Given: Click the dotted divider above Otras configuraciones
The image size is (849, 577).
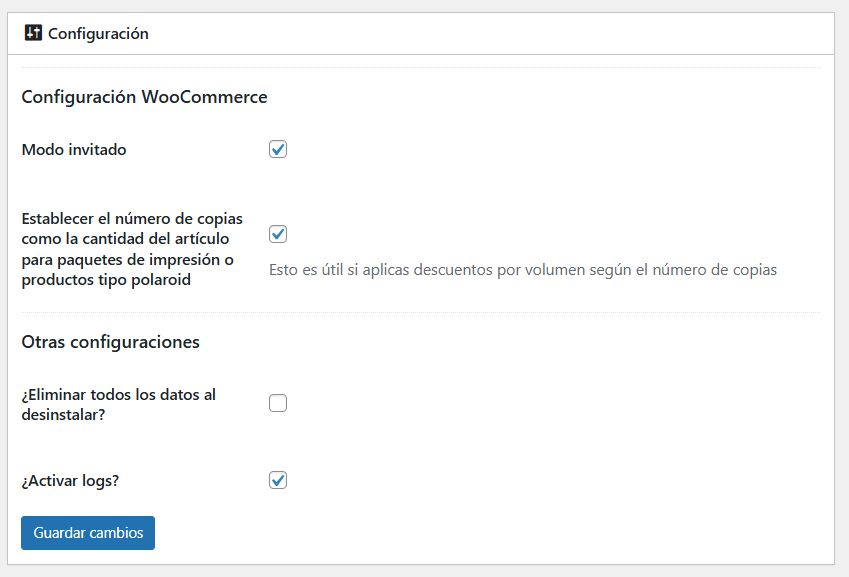Looking at the screenshot, I should point(420,312).
